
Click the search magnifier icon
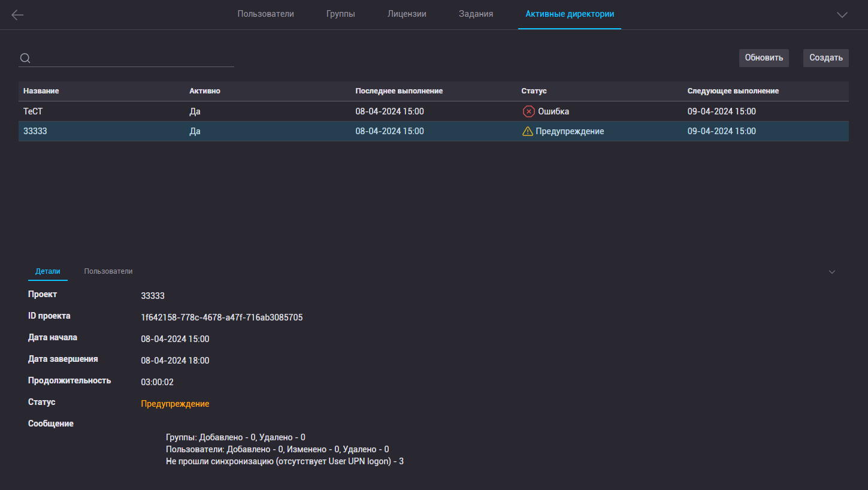tap(25, 58)
